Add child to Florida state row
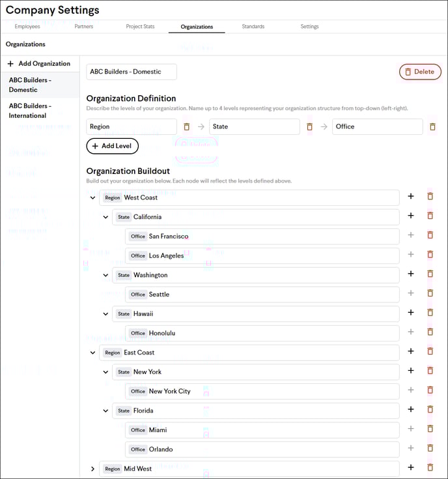448x479 pixels. (411, 409)
